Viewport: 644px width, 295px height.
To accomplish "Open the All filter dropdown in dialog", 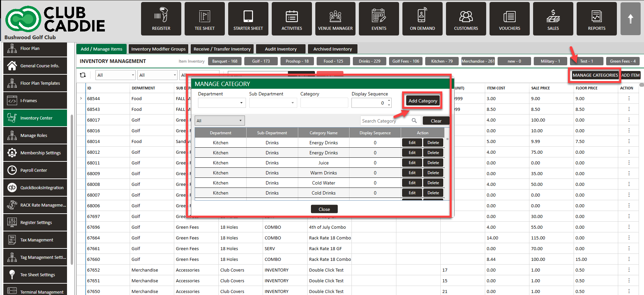I will 220,121.
